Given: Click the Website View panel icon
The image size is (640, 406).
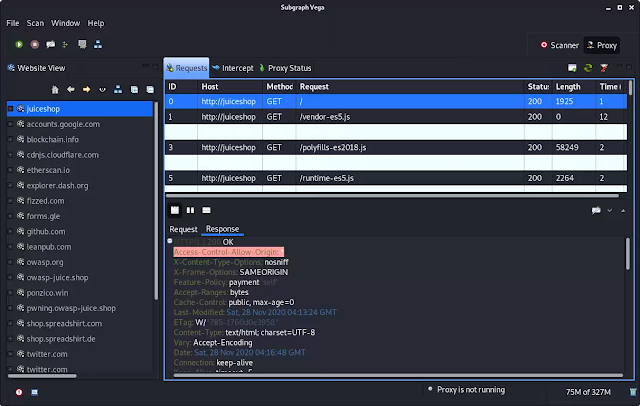Looking at the screenshot, I should (11, 68).
